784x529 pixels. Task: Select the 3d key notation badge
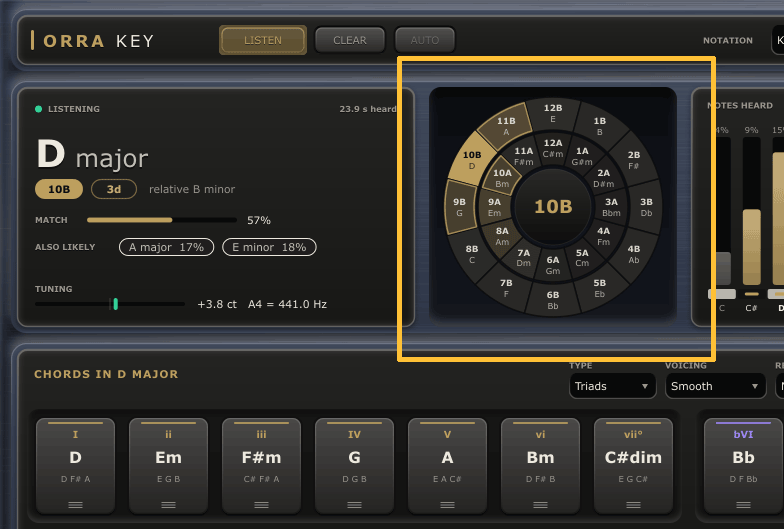point(114,189)
